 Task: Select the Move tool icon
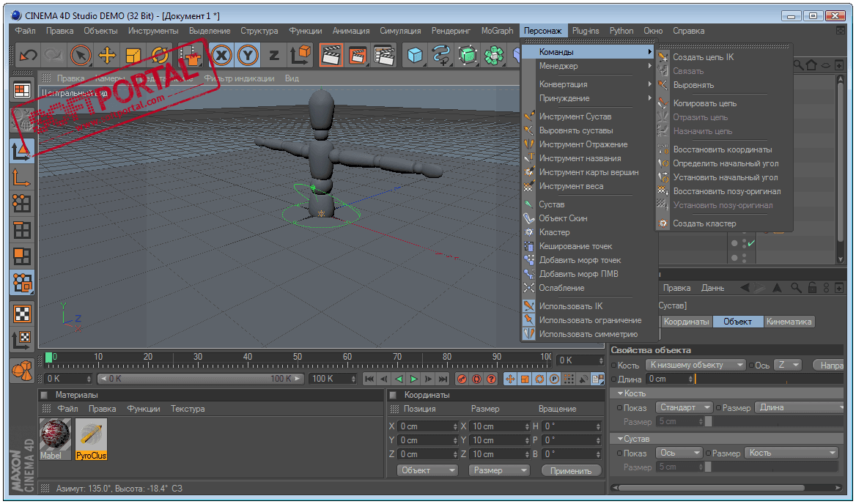click(107, 55)
